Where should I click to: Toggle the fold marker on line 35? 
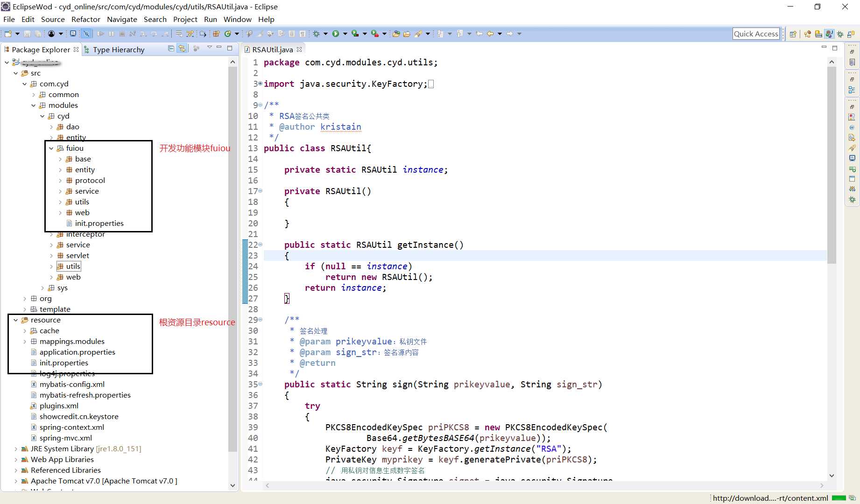point(261,384)
